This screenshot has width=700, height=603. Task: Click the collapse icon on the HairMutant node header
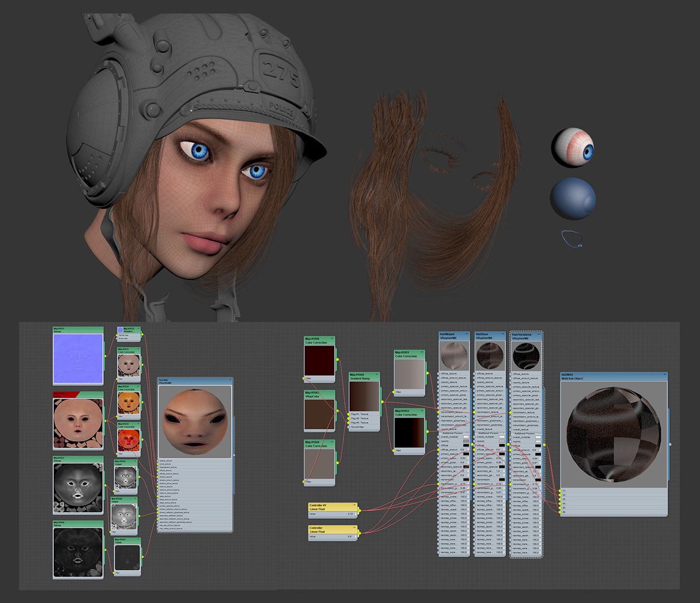click(467, 334)
